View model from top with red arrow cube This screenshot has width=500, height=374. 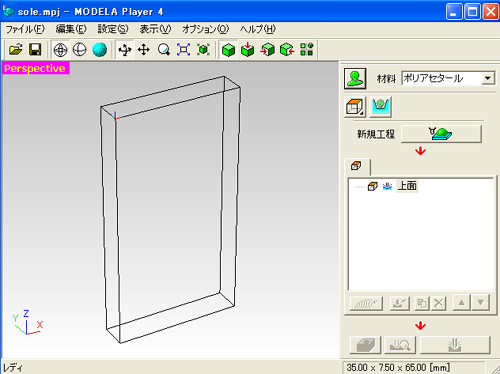click(248, 50)
